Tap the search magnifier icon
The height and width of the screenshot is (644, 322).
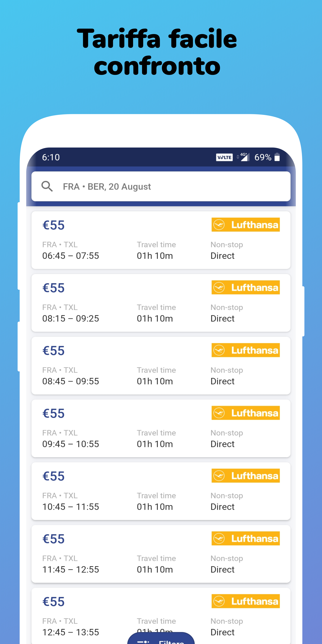(x=47, y=186)
